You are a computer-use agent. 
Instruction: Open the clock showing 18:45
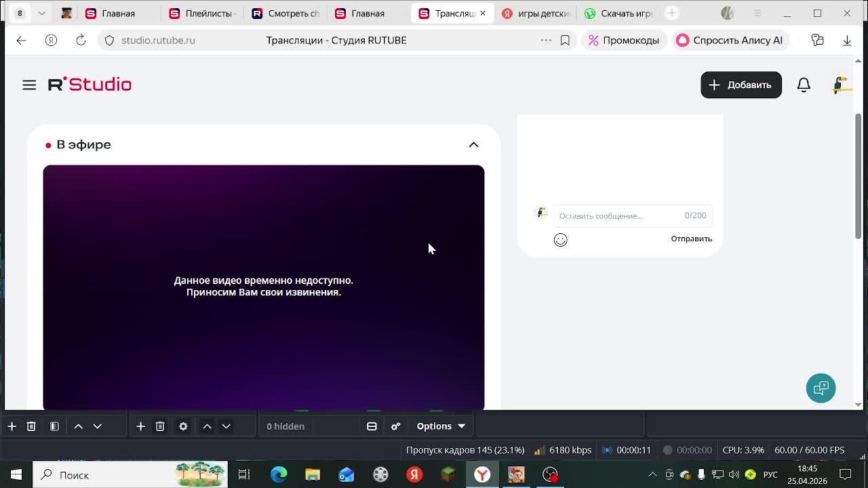[807, 474]
